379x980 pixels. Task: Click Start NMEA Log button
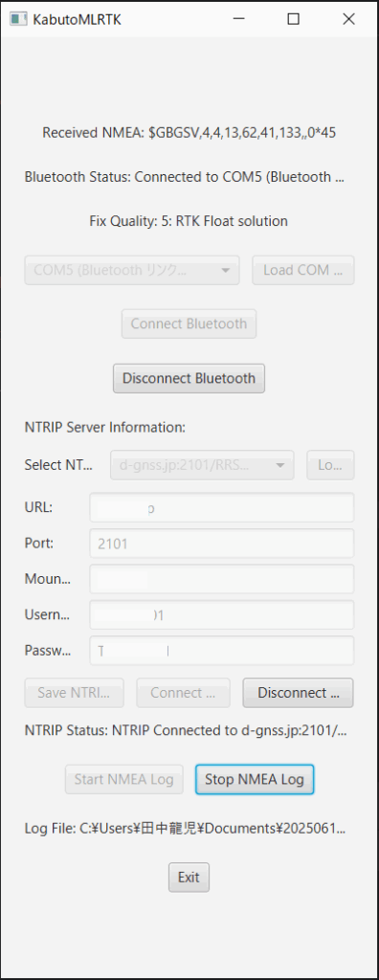pos(123,779)
